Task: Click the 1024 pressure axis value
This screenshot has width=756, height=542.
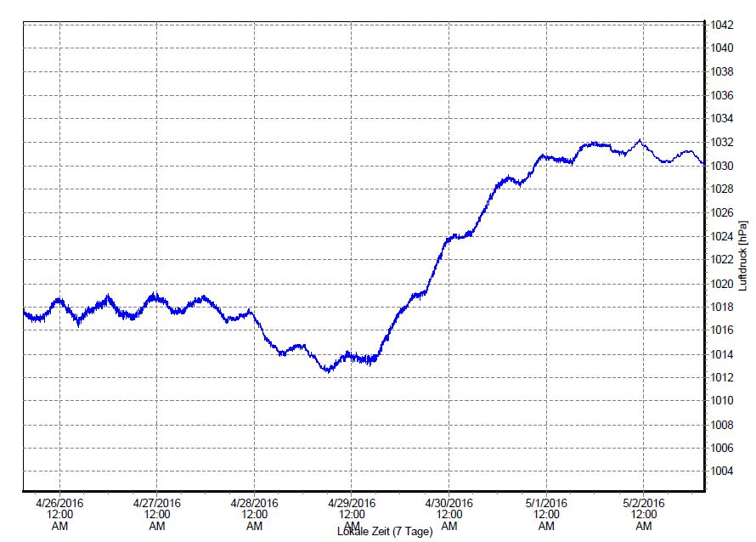Action: tap(721, 236)
